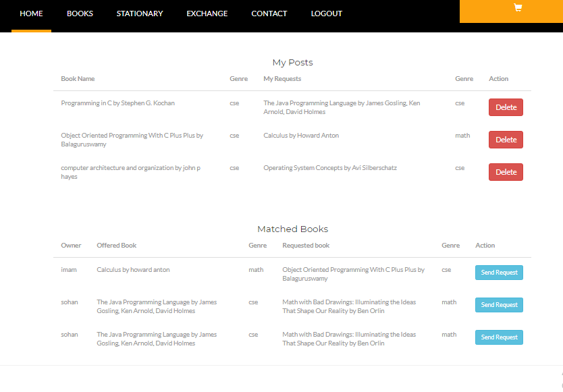This screenshot has height=392, width=563.
Task: Select the Book Name column header
Action: pos(77,78)
